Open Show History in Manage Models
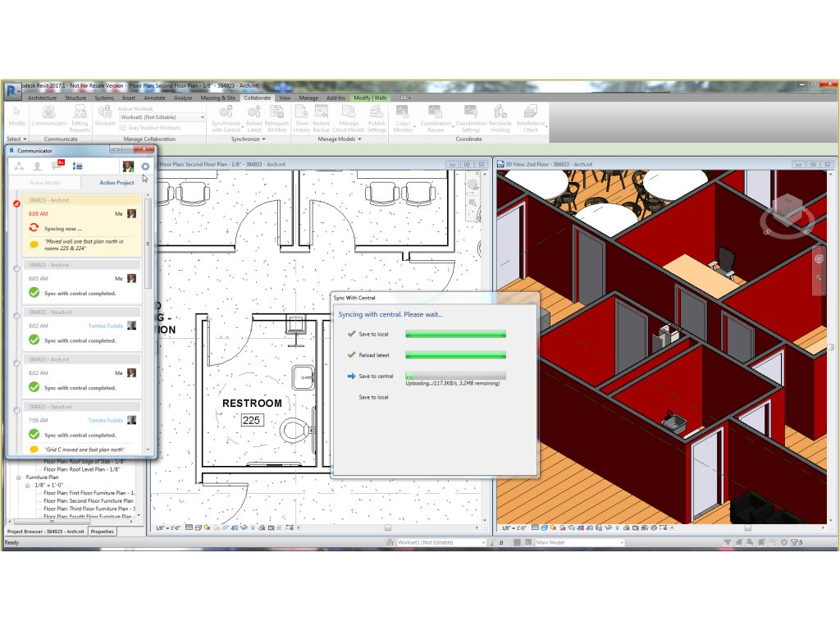The width and height of the screenshot is (840, 630). (302, 118)
